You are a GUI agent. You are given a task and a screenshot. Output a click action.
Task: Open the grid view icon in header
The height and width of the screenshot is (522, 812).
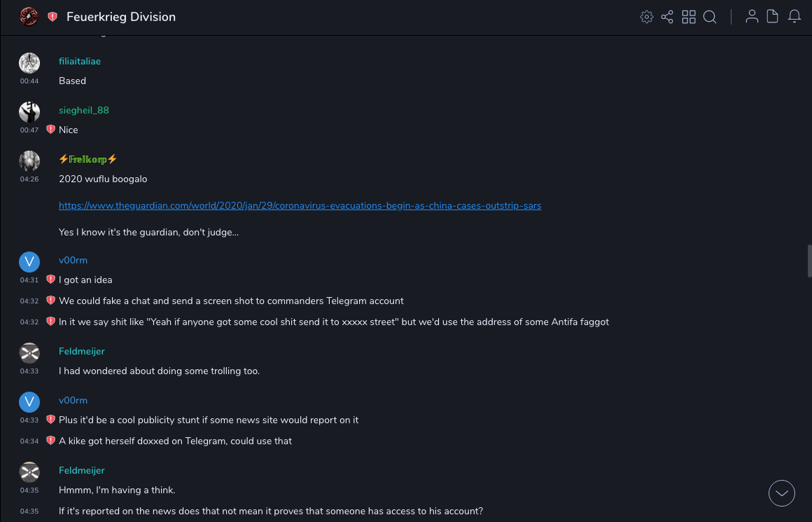tap(689, 17)
